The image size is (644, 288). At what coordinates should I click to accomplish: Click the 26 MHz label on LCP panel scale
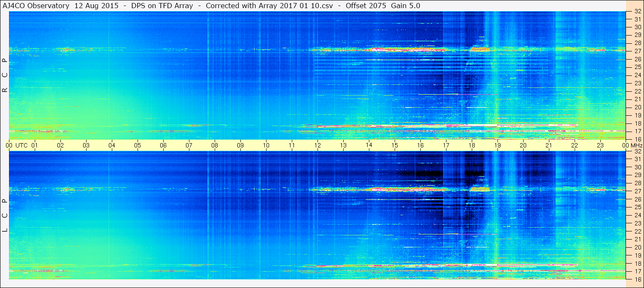638,199
